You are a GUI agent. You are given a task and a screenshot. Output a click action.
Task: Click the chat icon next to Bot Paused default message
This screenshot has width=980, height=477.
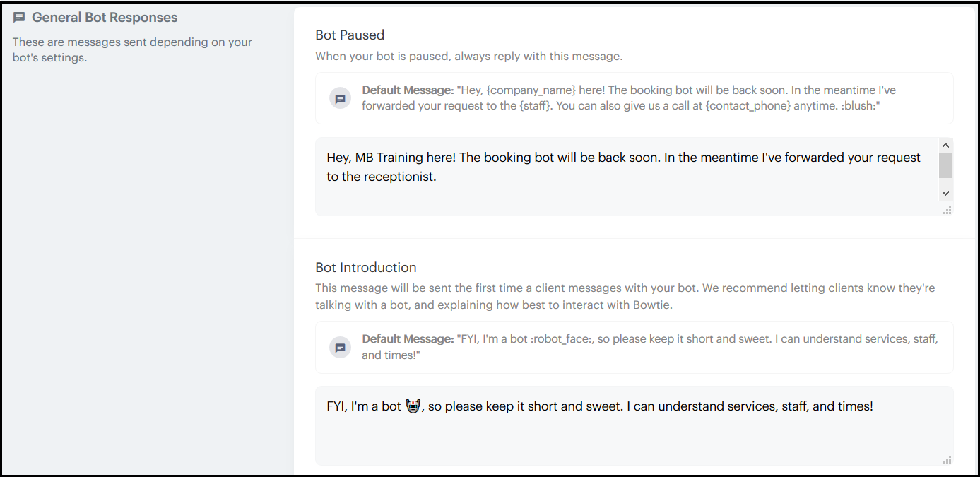(340, 98)
